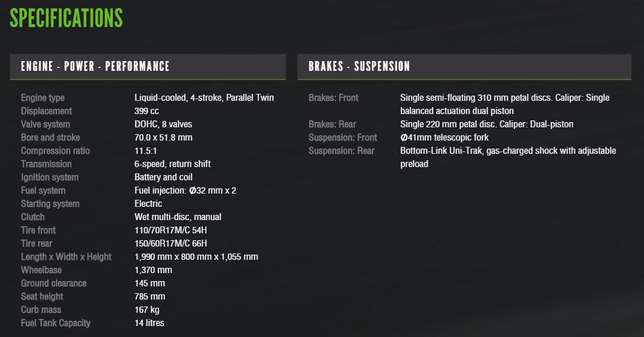The image size is (644, 337).
Task: Click the Brakes: Front label
Action: (x=333, y=98)
